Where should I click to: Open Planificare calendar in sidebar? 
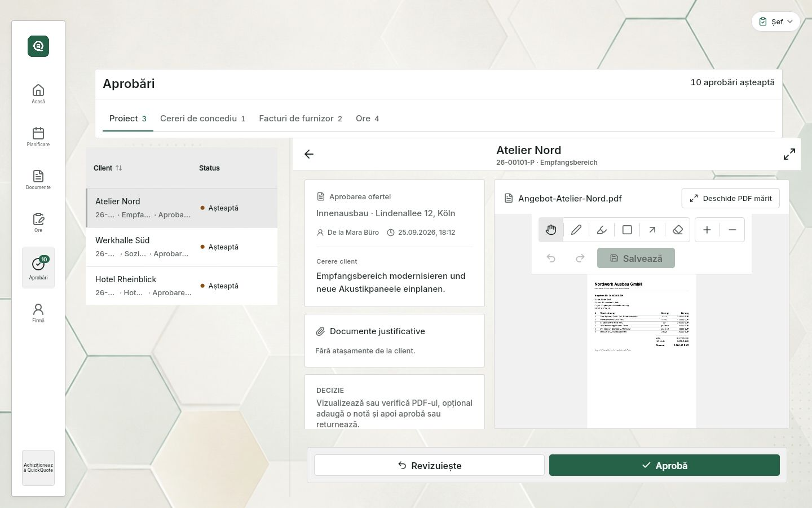(x=38, y=137)
